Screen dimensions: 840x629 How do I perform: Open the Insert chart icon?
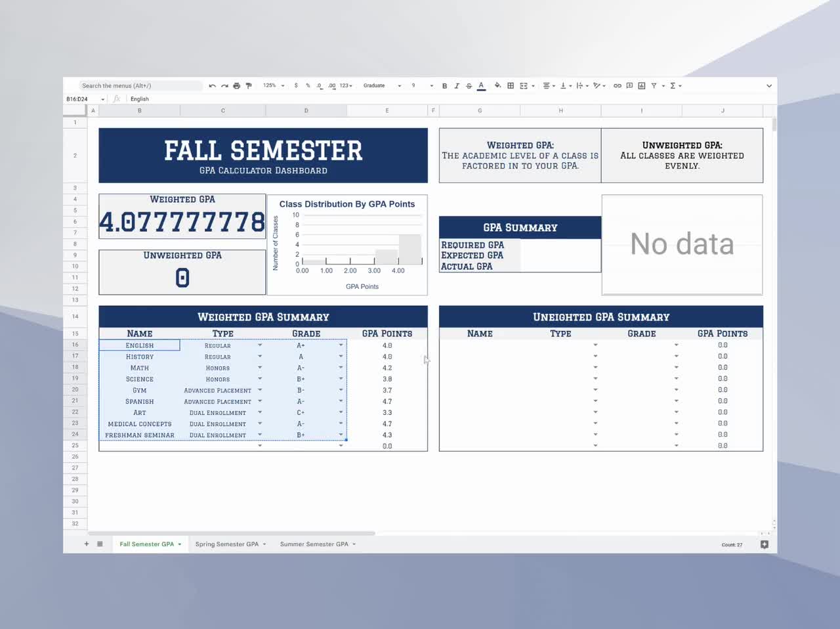pyautogui.click(x=641, y=85)
